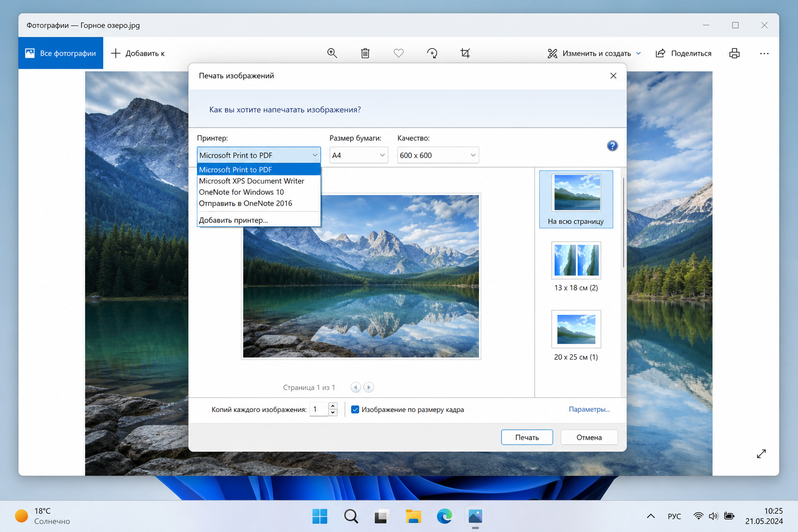Open the weather widget showing 18°C

coord(43,516)
